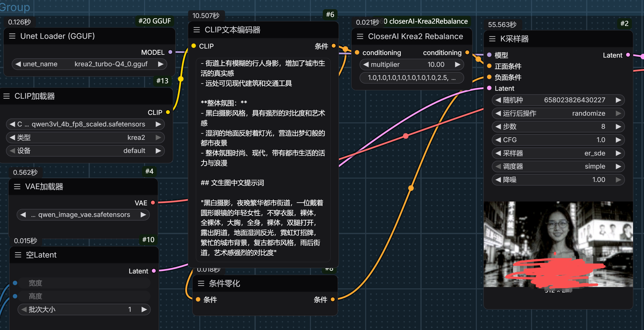
Task: Open the K采样器 node menu icon
Action: coord(492,39)
